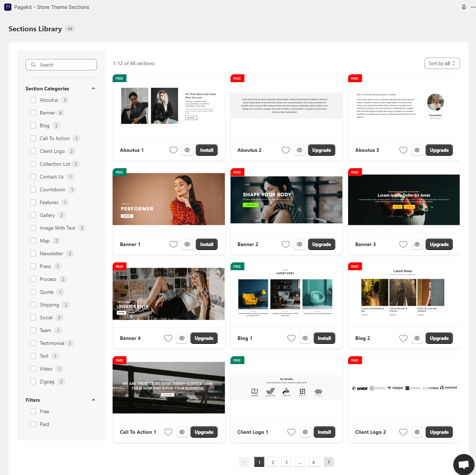Upgrade to get Banner 2
Image resolution: width=476 pixels, height=475 pixels.
coord(321,244)
